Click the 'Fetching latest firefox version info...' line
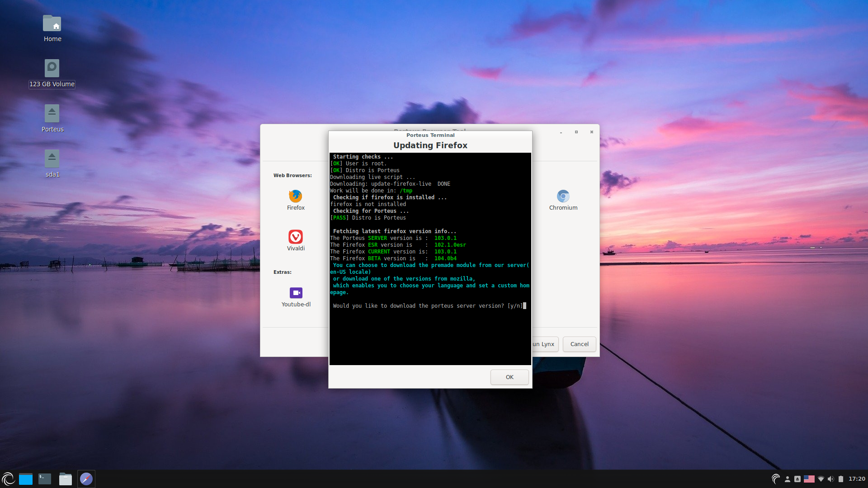 [x=395, y=231]
